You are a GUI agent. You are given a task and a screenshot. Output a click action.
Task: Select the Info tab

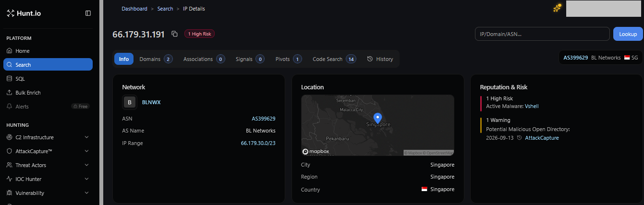124,59
